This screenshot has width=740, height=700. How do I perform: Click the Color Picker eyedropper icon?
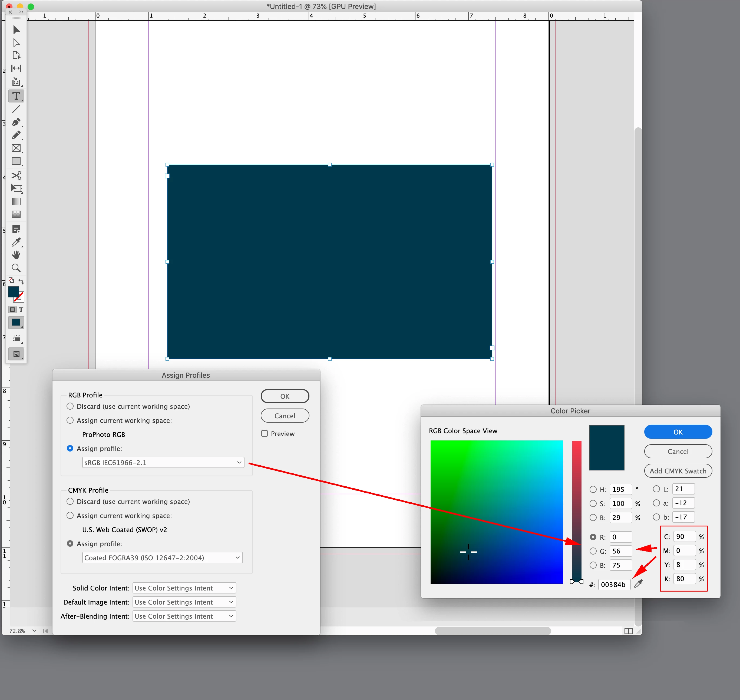[638, 584]
